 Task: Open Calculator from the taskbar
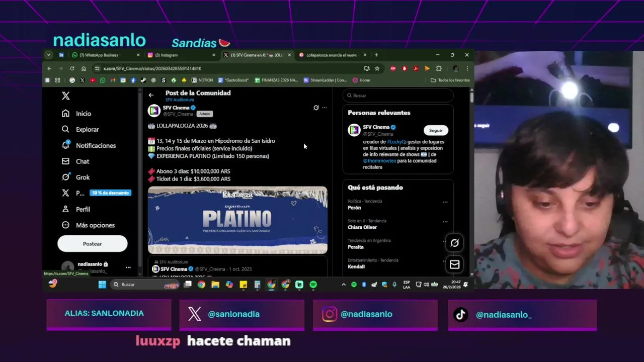click(x=257, y=285)
